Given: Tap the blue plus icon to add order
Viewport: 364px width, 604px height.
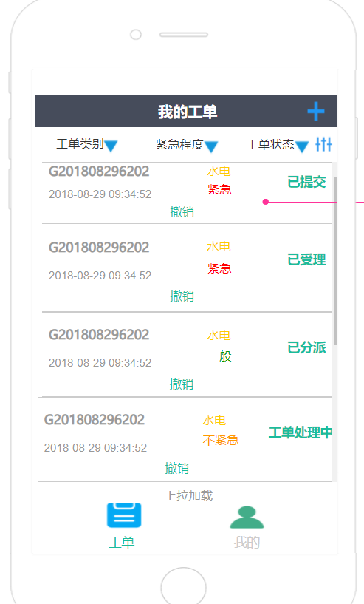Looking at the screenshot, I should tap(315, 112).
